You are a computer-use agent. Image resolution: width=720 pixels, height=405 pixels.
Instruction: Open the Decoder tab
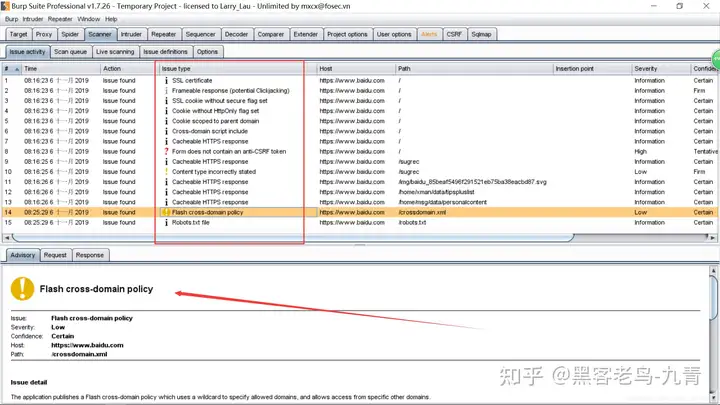[x=236, y=34]
